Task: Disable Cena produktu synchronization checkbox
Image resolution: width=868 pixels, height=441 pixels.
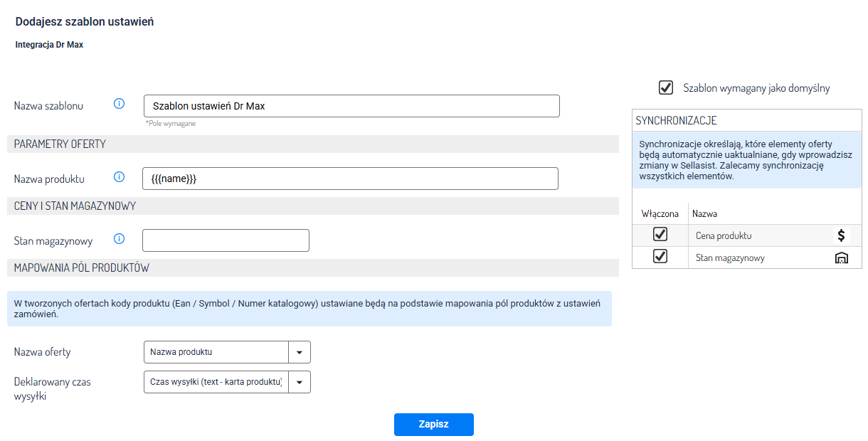Action: tap(660, 235)
